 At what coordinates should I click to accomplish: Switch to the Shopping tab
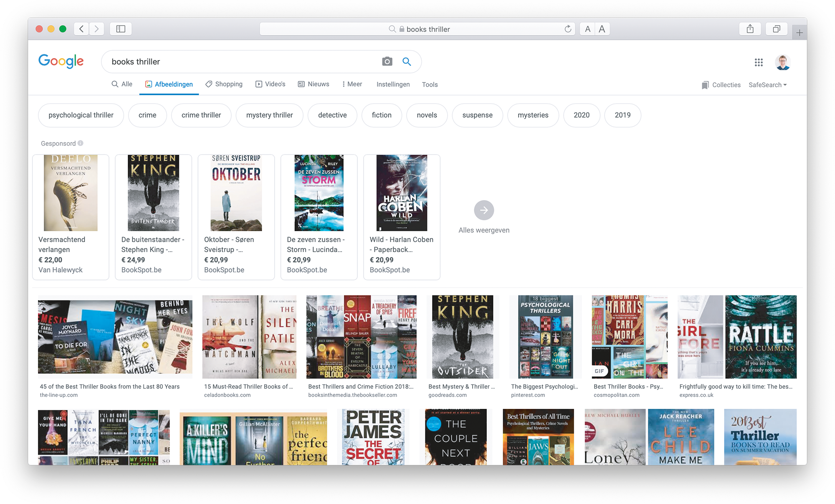pyautogui.click(x=224, y=84)
